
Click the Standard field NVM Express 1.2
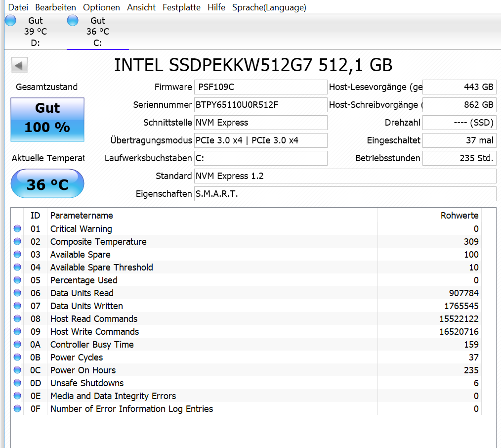click(345, 176)
